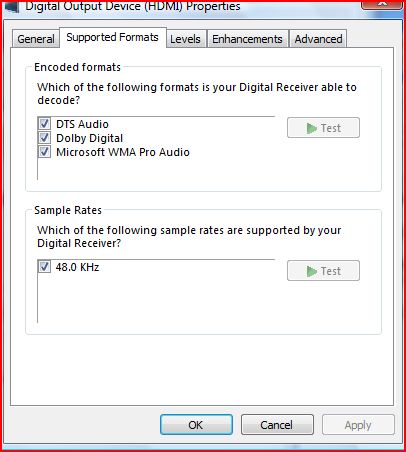Select the 48.0 KHz list entry text
This screenshot has height=452, width=406.
(x=77, y=267)
